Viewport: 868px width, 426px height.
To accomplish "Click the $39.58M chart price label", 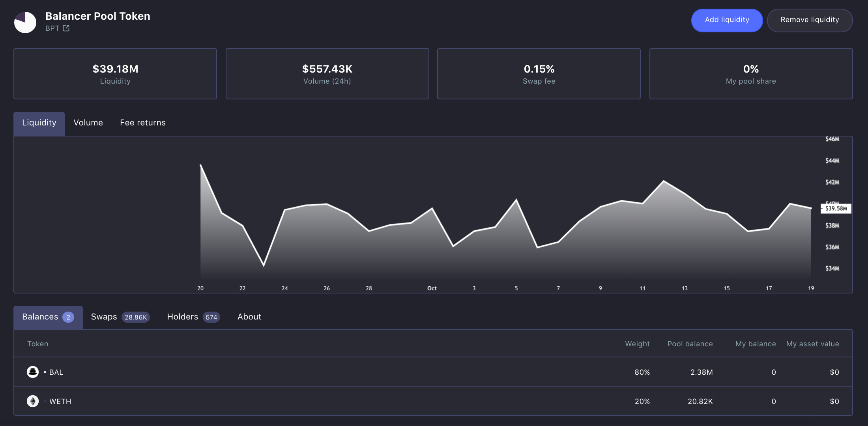I will click(x=836, y=208).
